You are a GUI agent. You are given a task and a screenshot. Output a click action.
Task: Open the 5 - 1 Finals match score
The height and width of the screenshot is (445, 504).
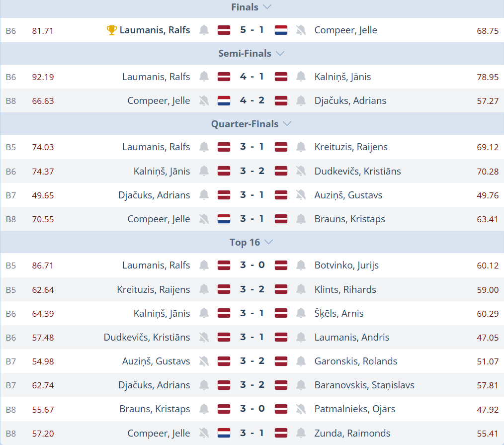point(252,30)
